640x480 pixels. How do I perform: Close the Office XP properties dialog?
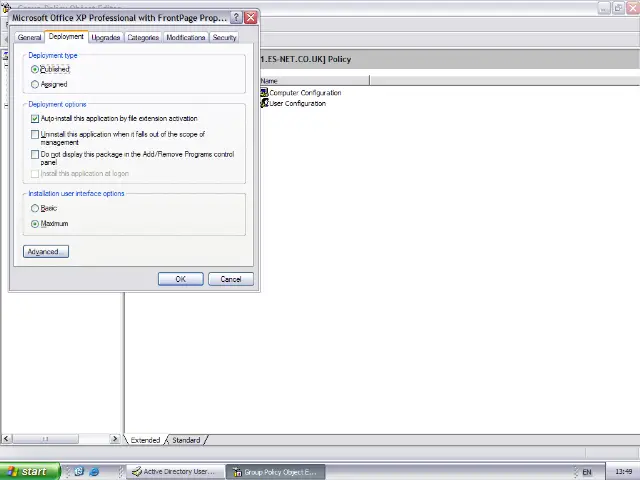pos(251,18)
